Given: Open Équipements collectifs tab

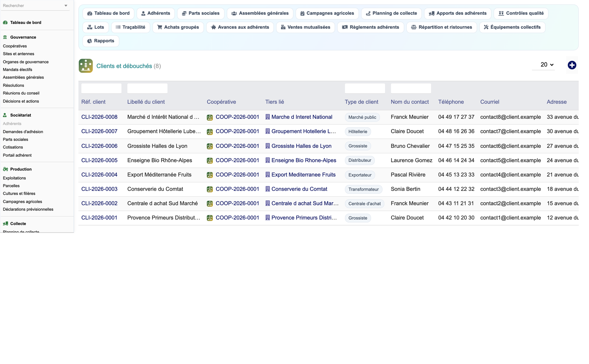Looking at the screenshot, I should [x=512, y=27].
